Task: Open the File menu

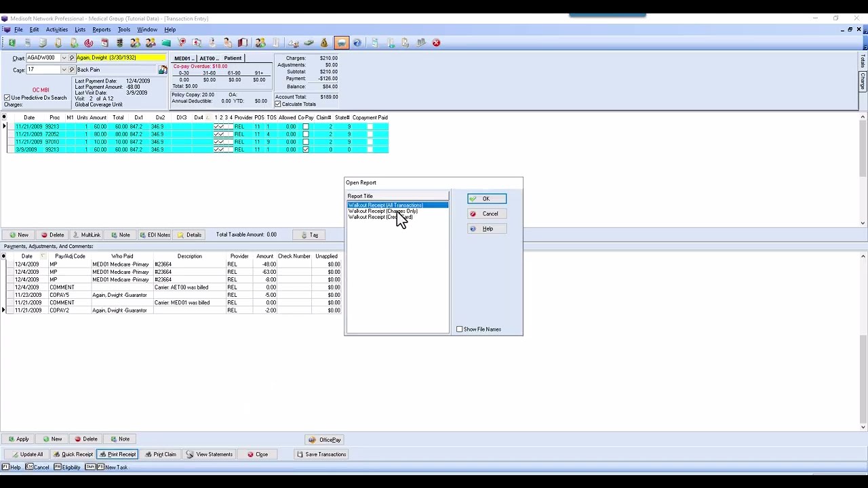Action: 18,30
